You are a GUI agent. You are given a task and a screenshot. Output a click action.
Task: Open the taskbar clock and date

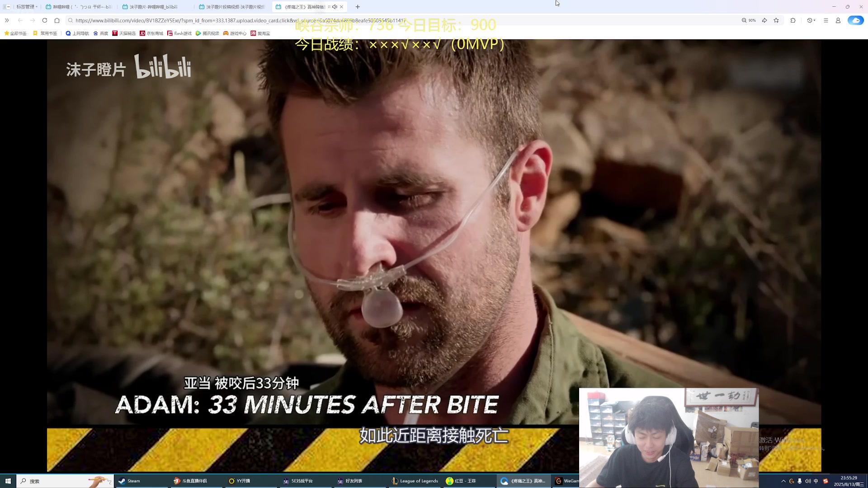click(849, 481)
